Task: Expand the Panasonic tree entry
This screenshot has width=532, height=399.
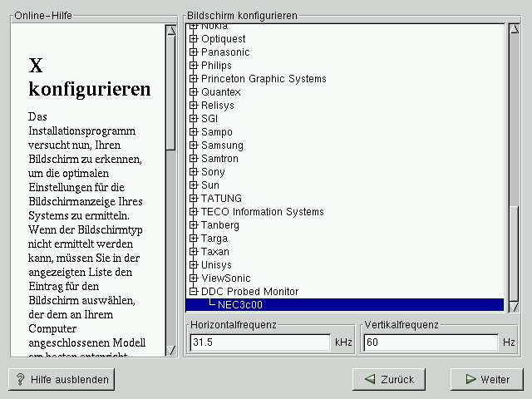Action: [x=194, y=52]
